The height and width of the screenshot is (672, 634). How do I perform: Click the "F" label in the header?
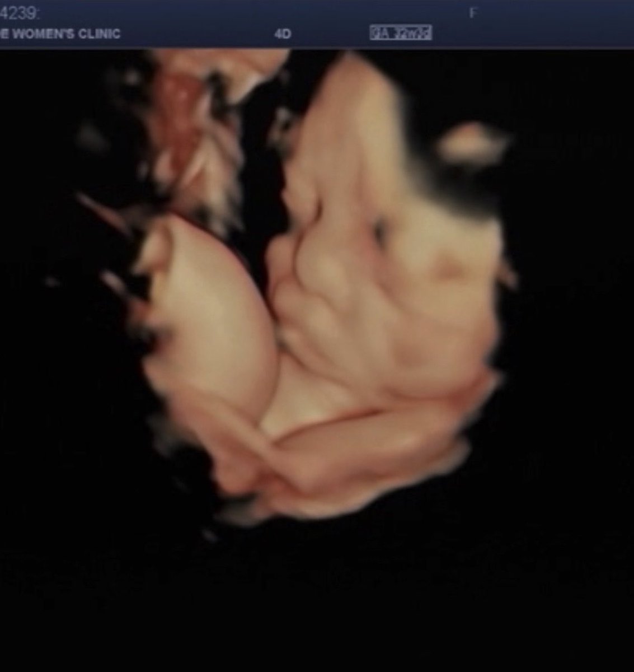click(473, 13)
